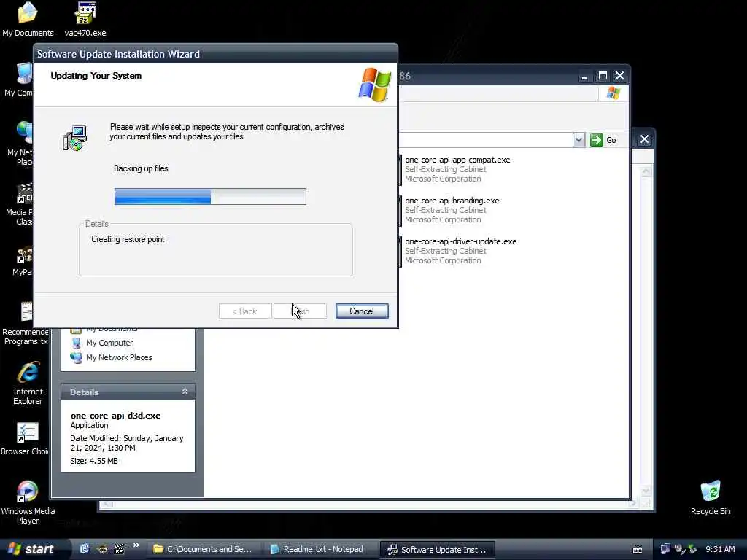747x560 pixels.
Task: Cancel the software update installation
Action: [362, 311]
